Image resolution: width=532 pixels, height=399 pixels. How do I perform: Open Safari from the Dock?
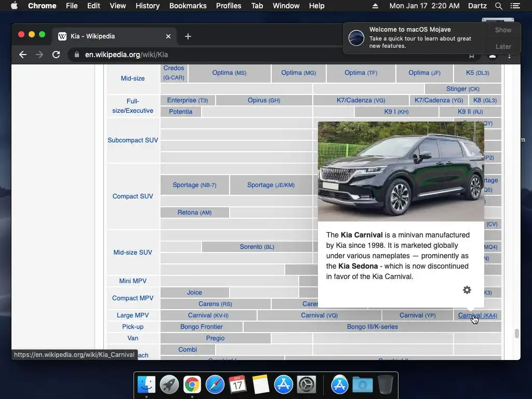[215, 385]
